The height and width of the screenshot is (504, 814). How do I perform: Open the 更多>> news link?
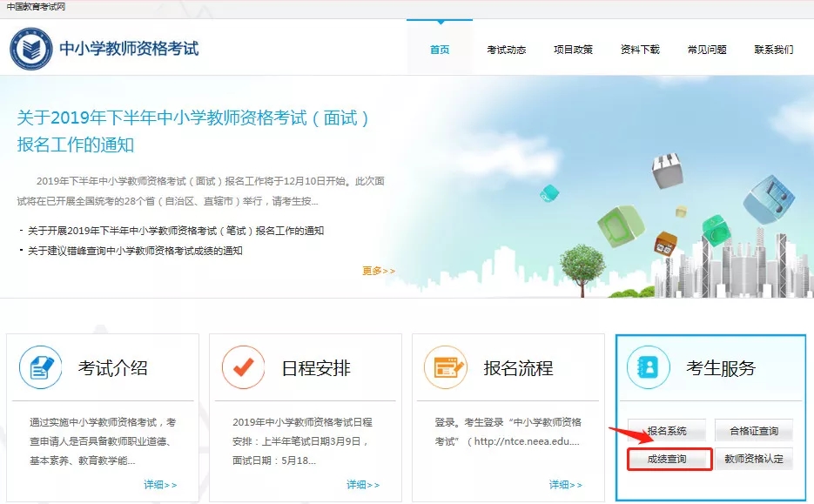378,270
